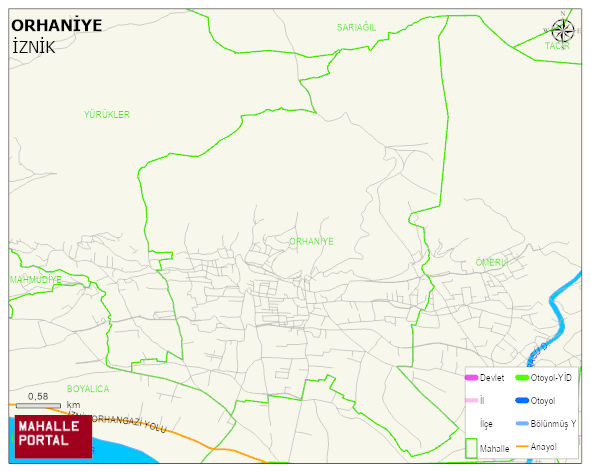The height and width of the screenshot is (472, 591).
Task: Click the ORHANGAZİ YOLU road label
Action: pyautogui.click(x=129, y=424)
